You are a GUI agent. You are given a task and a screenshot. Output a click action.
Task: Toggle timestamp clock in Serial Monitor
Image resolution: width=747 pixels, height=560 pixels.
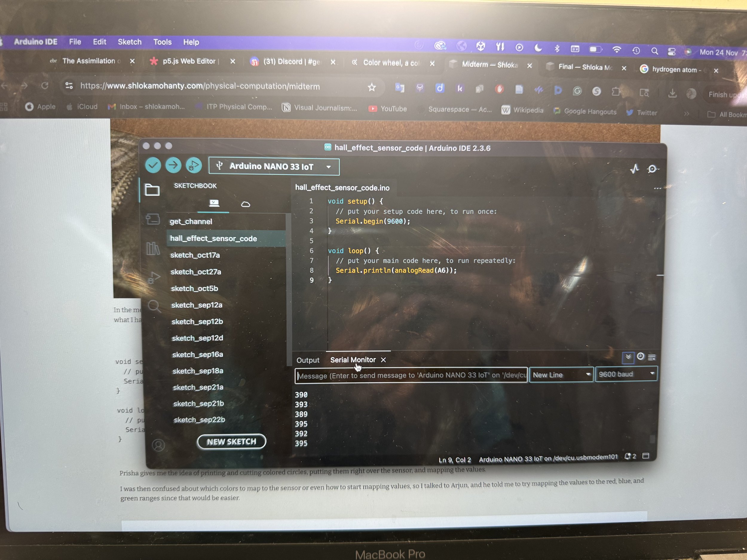pos(640,356)
